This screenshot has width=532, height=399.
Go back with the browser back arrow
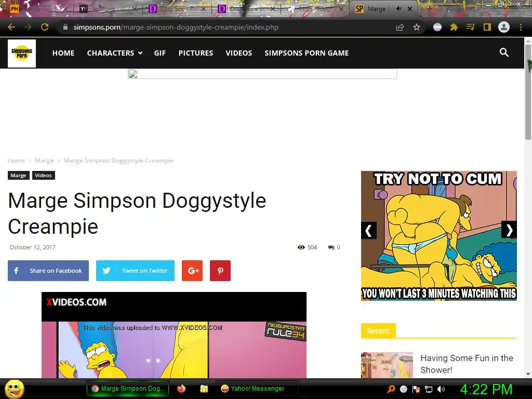pos(11,27)
